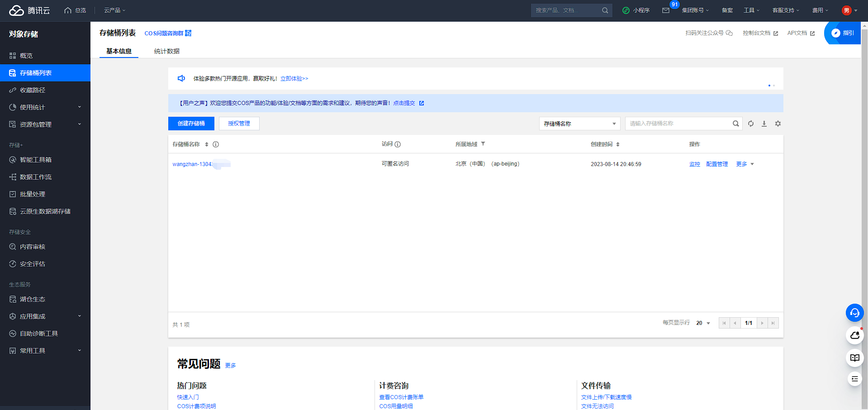Open 存储桶名称 search type dropdown
Screen dimensions: 868x410
579,124
